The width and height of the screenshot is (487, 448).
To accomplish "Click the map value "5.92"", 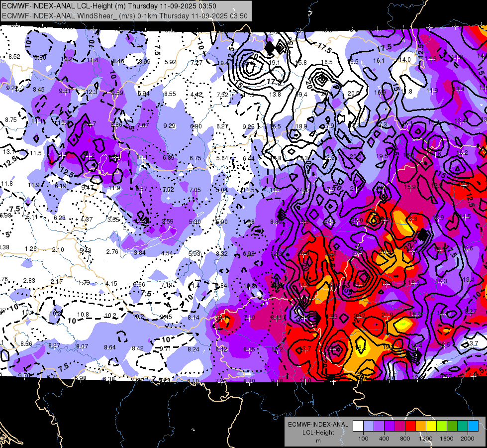I will tap(171, 62).
